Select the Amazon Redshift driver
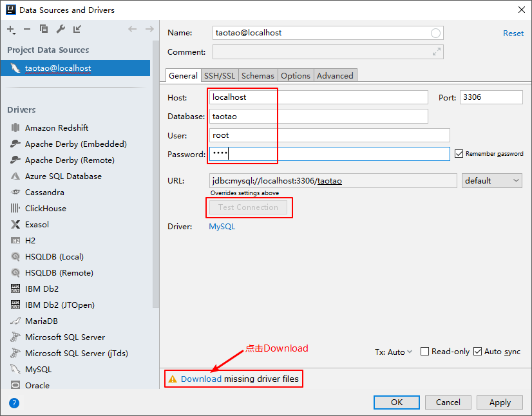The image size is (532, 416). click(57, 128)
